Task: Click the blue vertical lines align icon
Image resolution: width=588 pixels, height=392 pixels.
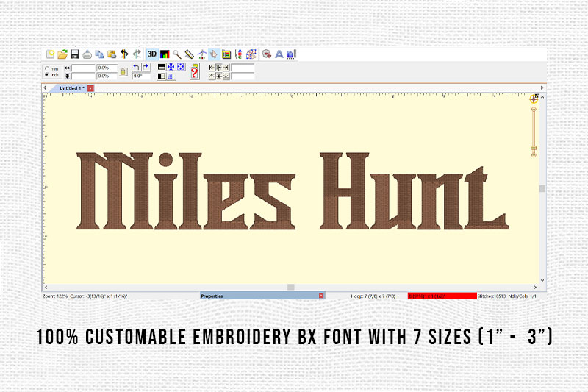Action: (171, 76)
